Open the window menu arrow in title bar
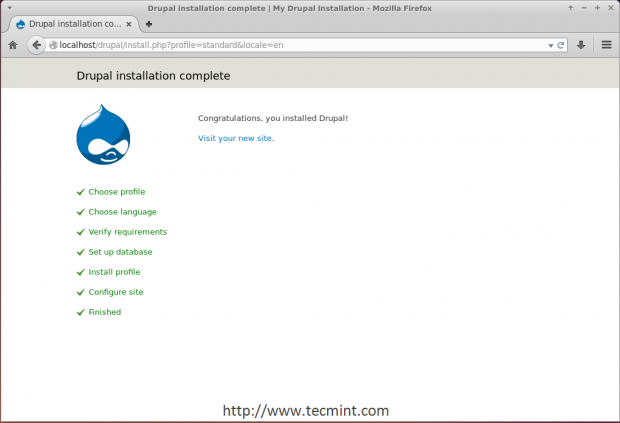The image size is (620, 423). (x=9, y=8)
